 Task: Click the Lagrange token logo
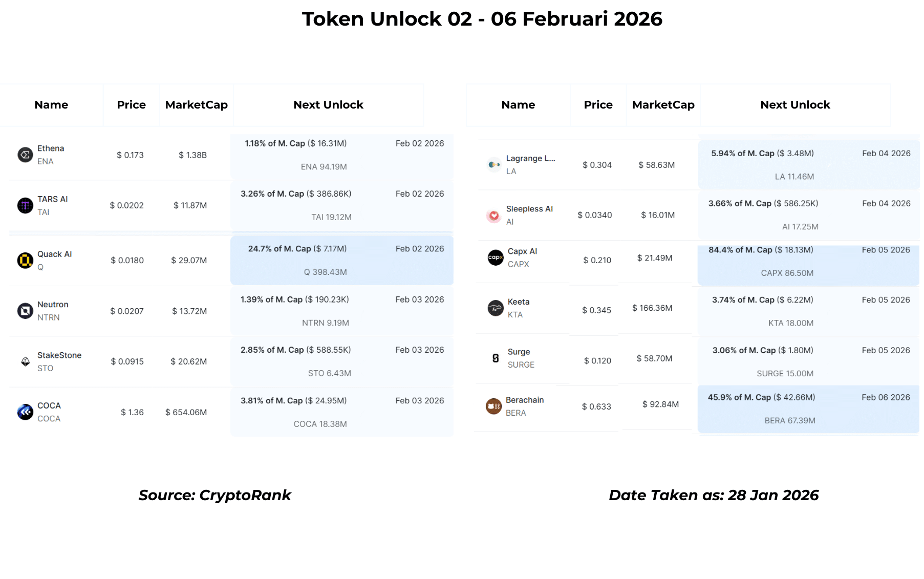[494, 165]
